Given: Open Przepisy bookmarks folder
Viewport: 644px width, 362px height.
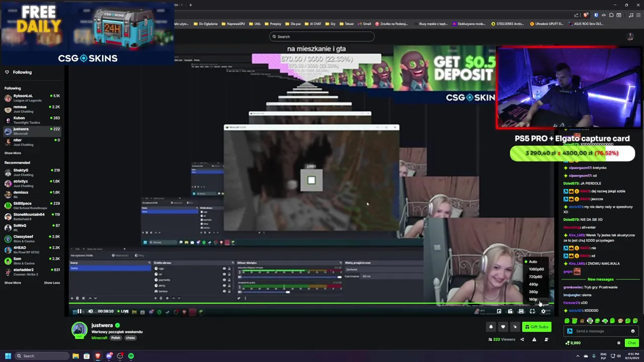Looking at the screenshot, I should coord(273,24).
